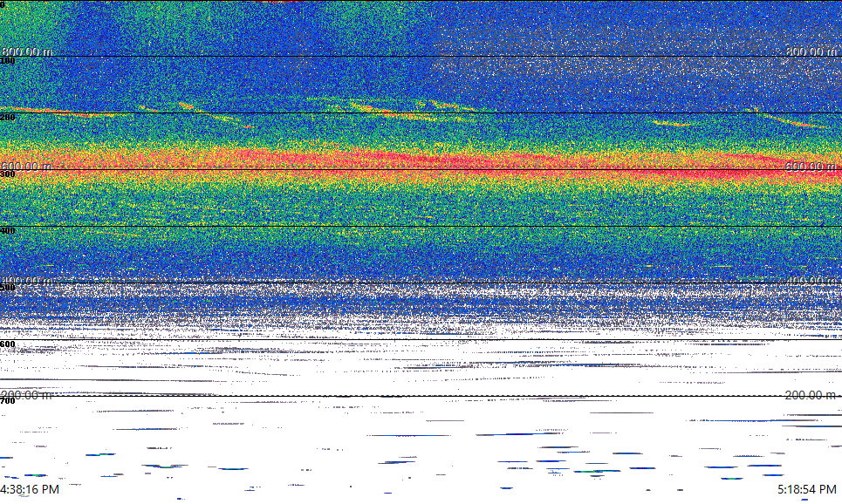Select the 800.00 m label on left edge
This screenshot has height=504, width=842.
click(27, 51)
